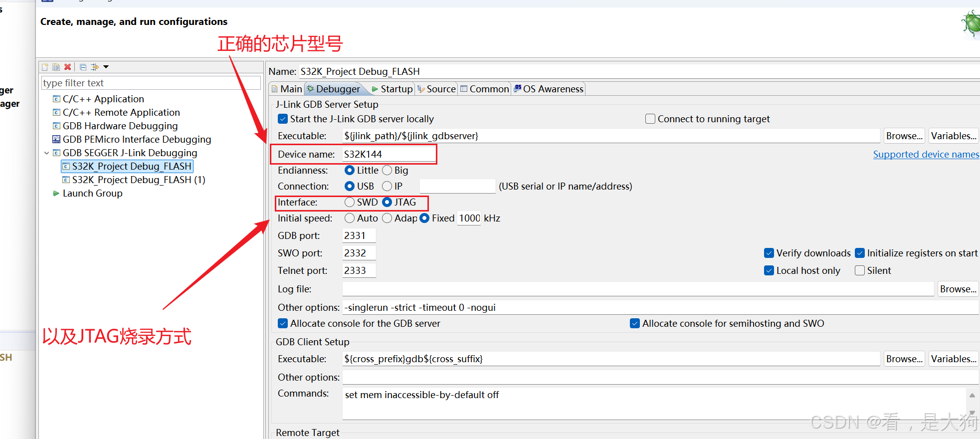Toggle Allocate console for semihosting and SWO
The image size is (980, 439).
tap(635, 323)
